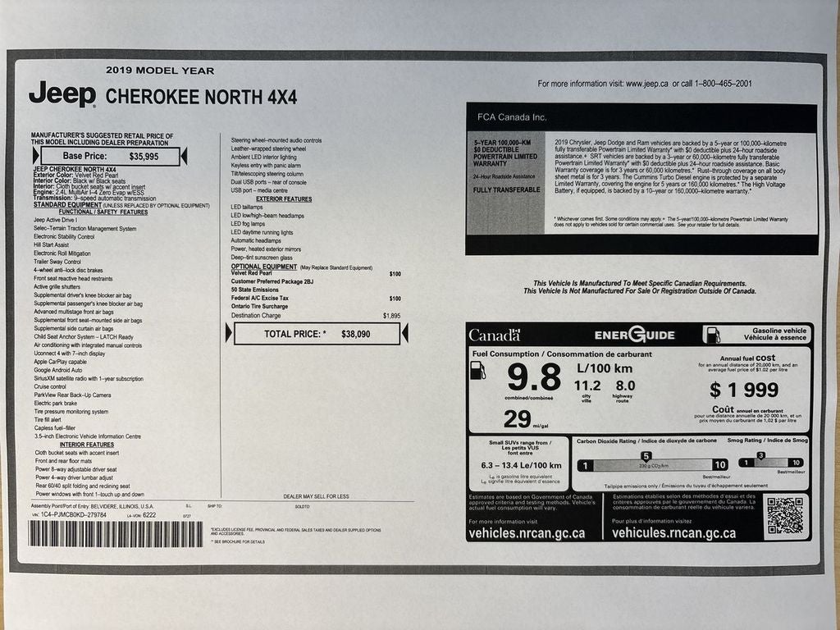The height and width of the screenshot is (630, 840).
Task: Click the carbon dioxide rating marker 5
Action: click(x=646, y=456)
